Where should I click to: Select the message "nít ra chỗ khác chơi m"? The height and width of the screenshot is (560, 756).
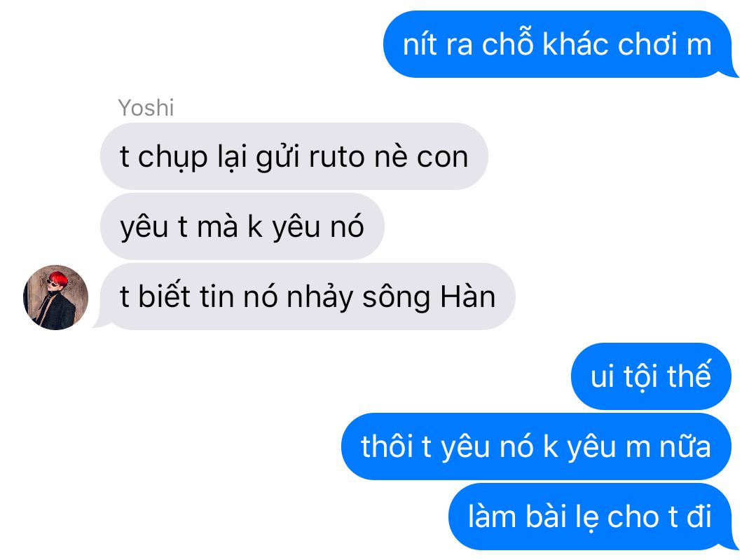click(558, 44)
